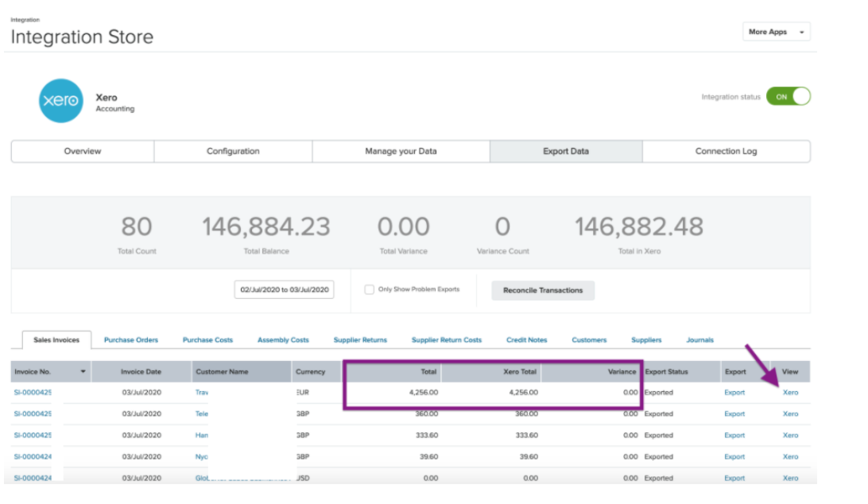Screen dimensions: 868x504
Task: Open invoice link in the 360.00 row
Action: coord(33,414)
